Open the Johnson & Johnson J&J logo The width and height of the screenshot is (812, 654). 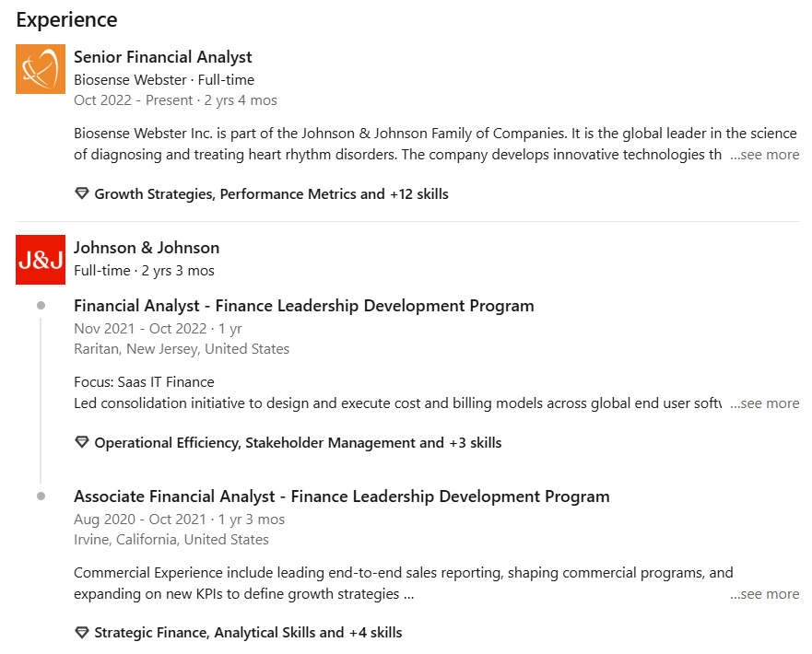coord(41,260)
